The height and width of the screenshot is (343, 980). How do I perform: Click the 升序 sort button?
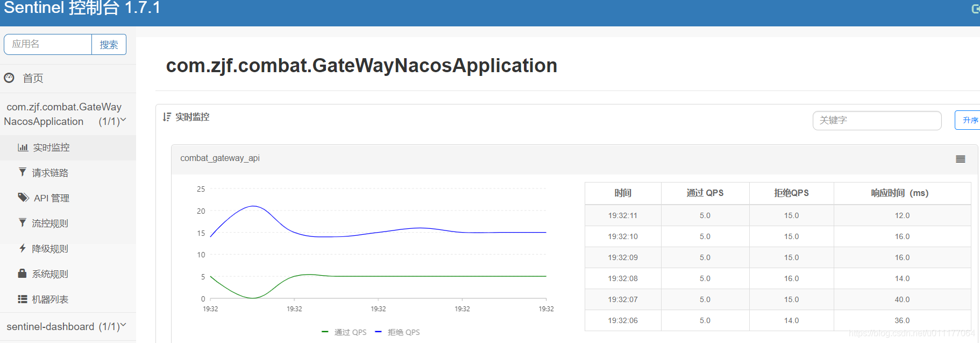[x=968, y=120]
